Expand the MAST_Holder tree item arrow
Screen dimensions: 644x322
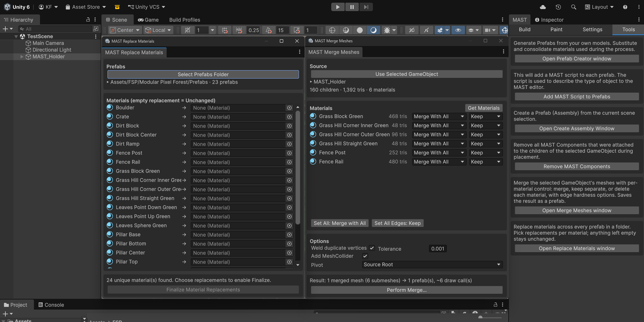pos(22,57)
